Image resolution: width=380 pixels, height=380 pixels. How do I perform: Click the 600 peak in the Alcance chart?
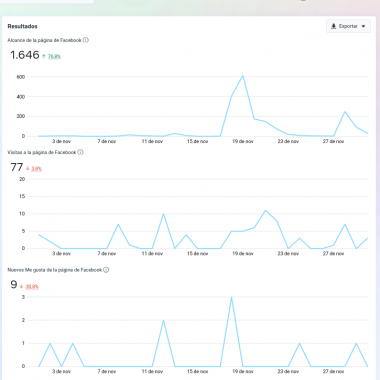(x=243, y=76)
